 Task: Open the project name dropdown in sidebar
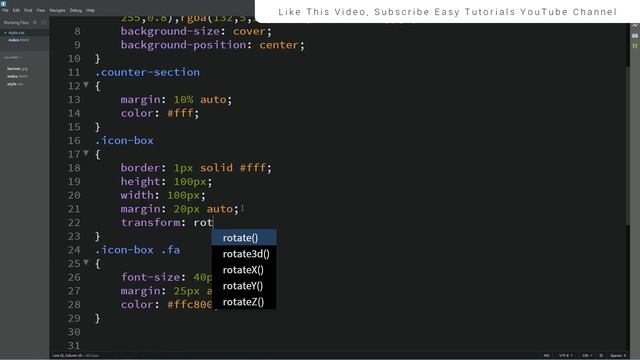pyautogui.click(x=13, y=58)
